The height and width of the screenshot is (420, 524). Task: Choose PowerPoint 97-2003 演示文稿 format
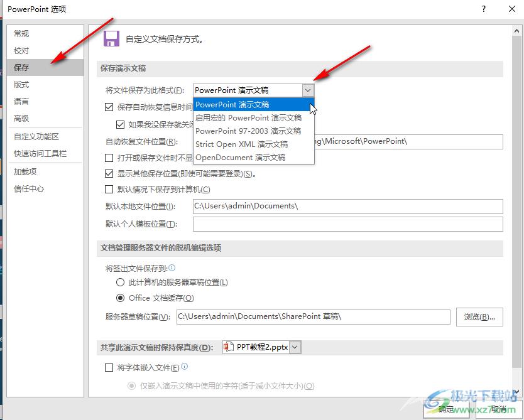pos(254,131)
